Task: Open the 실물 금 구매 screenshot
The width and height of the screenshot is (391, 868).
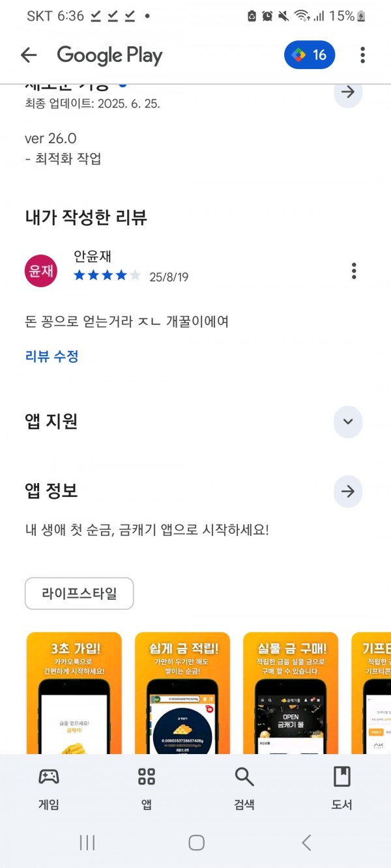Action: (291, 693)
